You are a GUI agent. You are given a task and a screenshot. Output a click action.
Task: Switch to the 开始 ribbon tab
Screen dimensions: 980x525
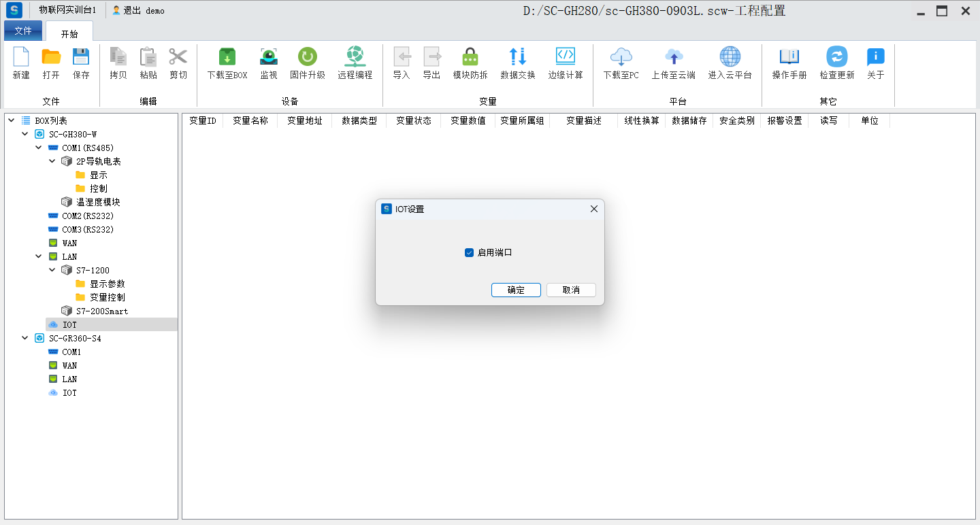coord(69,33)
